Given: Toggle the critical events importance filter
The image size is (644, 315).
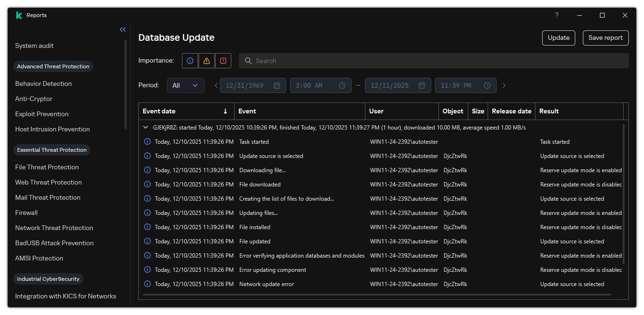Looking at the screenshot, I should [x=223, y=61].
